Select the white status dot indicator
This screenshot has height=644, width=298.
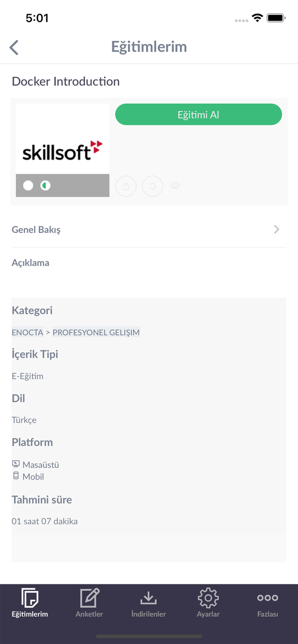tap(28, 185)
